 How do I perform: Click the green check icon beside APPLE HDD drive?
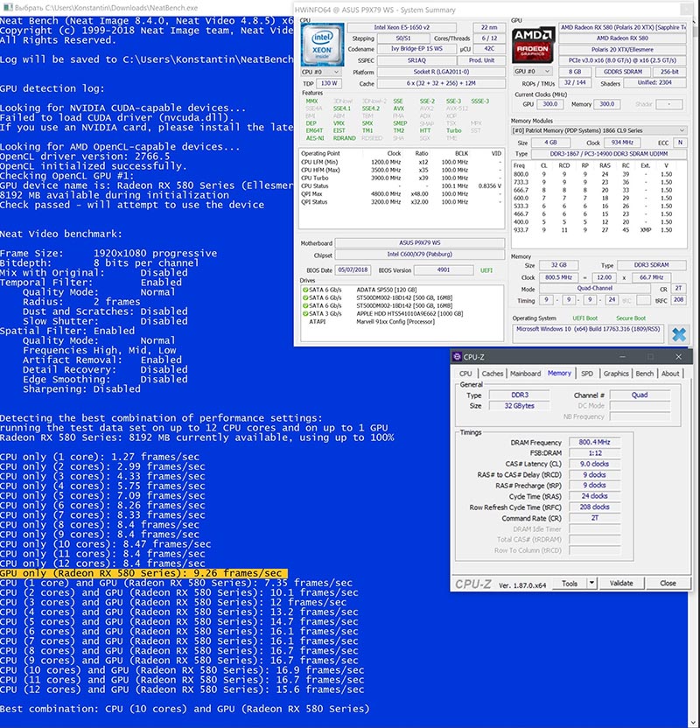coord(305,313)
